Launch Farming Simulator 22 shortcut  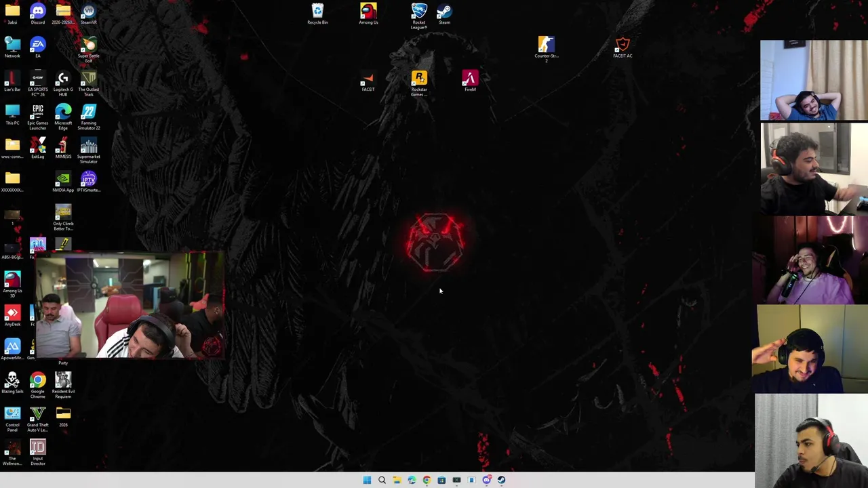click(88, 116)
